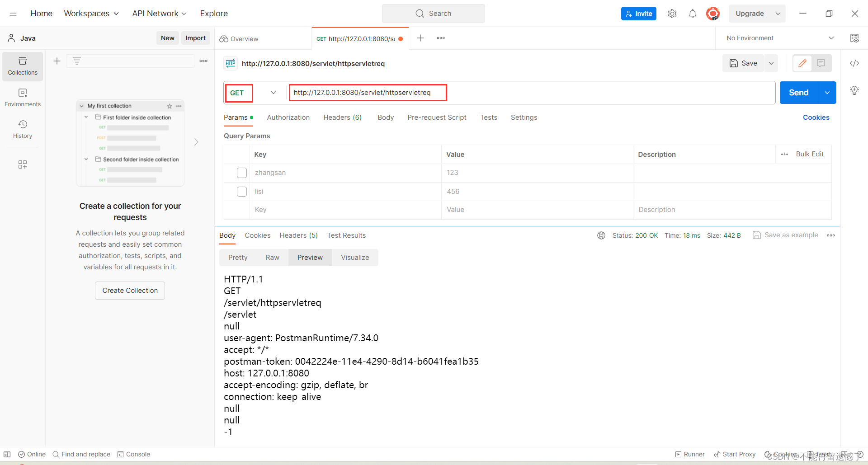Screen dimensions: 868x465
Task: Switch response view to Raw
Action: pyautogui.click(x=272, y=257)
